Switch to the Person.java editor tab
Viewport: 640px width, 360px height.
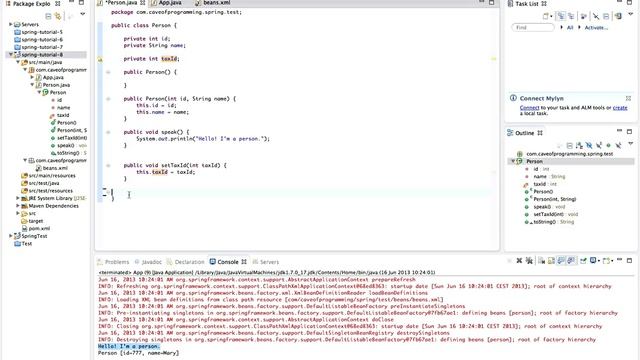click(x=121, y=3)
